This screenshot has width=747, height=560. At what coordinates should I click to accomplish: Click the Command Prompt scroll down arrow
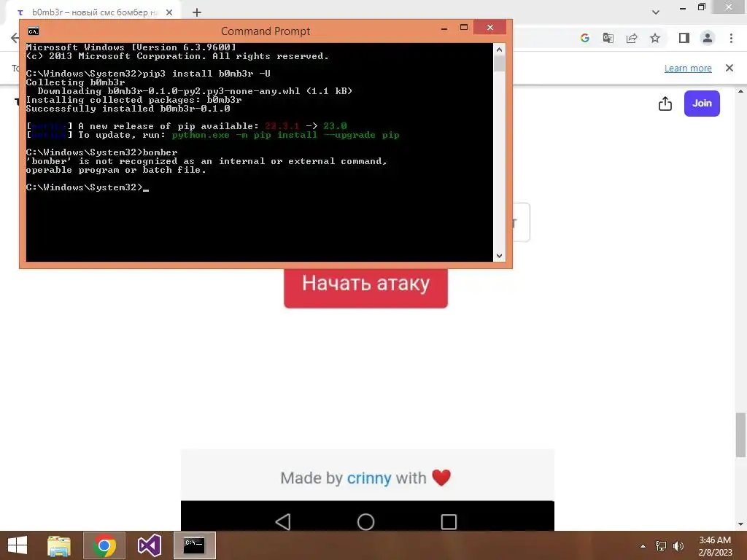click(x=499, y=256)
